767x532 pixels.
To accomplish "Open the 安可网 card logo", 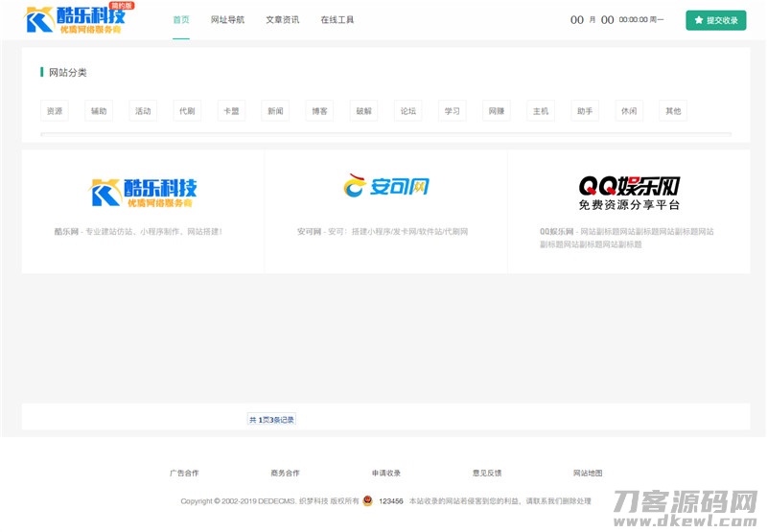I will tap(386, 185).
